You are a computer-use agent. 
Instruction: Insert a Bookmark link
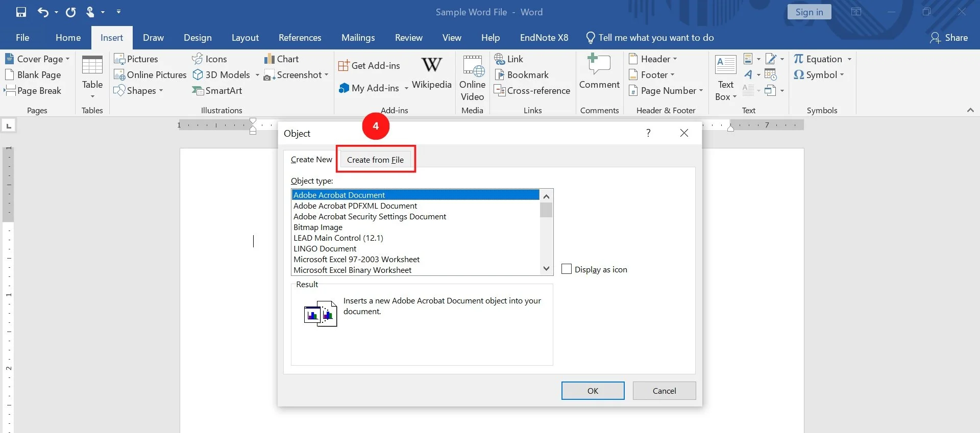pos(521,75)
